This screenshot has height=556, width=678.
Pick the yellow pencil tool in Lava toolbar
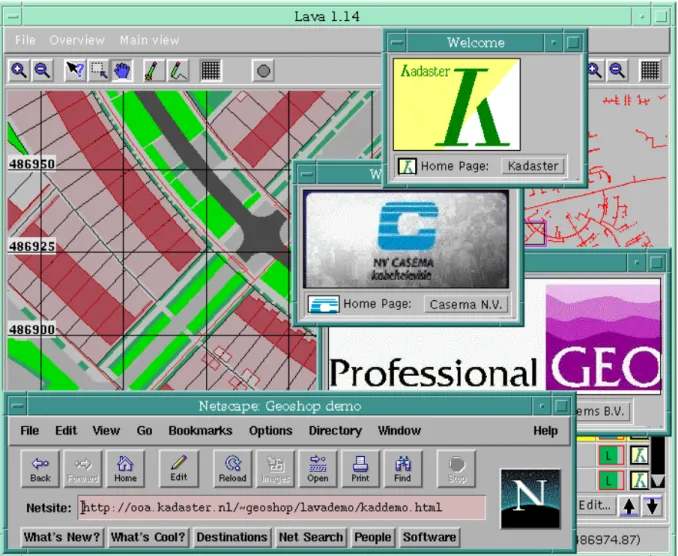[x=152, y=70]
